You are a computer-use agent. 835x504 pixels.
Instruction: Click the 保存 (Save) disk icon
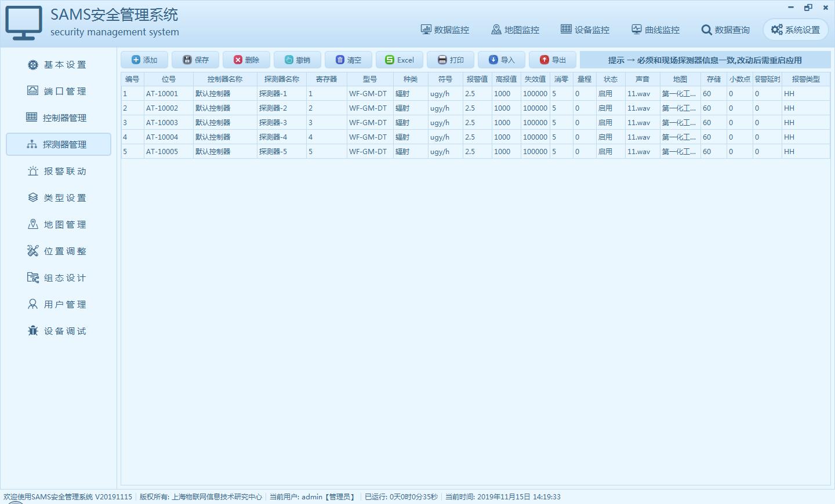pos(187,60)
